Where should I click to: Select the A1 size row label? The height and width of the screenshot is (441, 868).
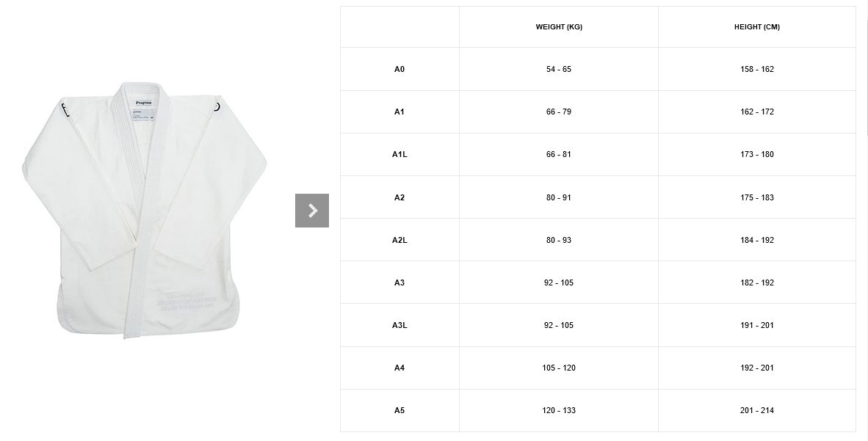click(399, 112)
